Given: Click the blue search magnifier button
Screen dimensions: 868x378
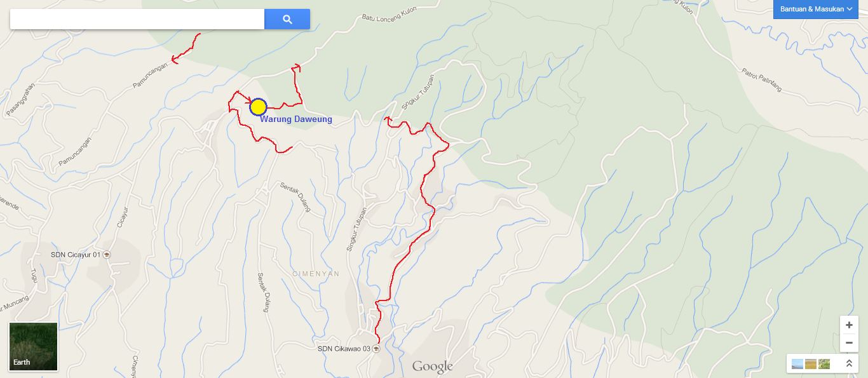Looking at the screenshot, I should tap(287, 19).
